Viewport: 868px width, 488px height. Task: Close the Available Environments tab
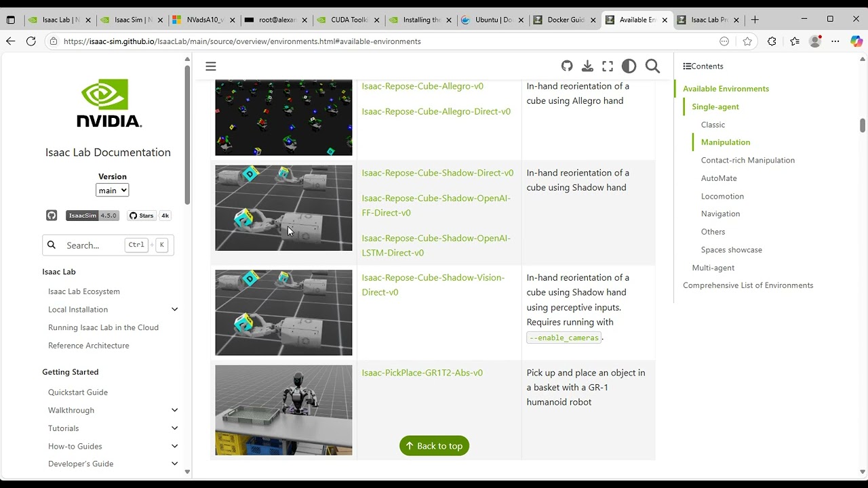click(x=665, y=20)
